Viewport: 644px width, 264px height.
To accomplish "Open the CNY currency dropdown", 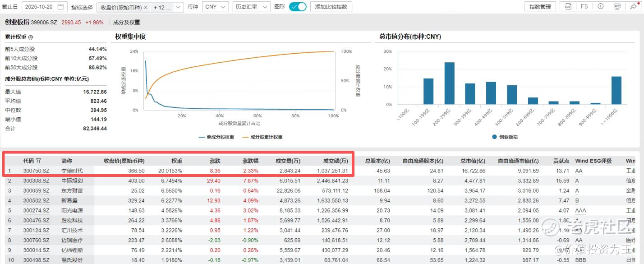I will (215, 7).
